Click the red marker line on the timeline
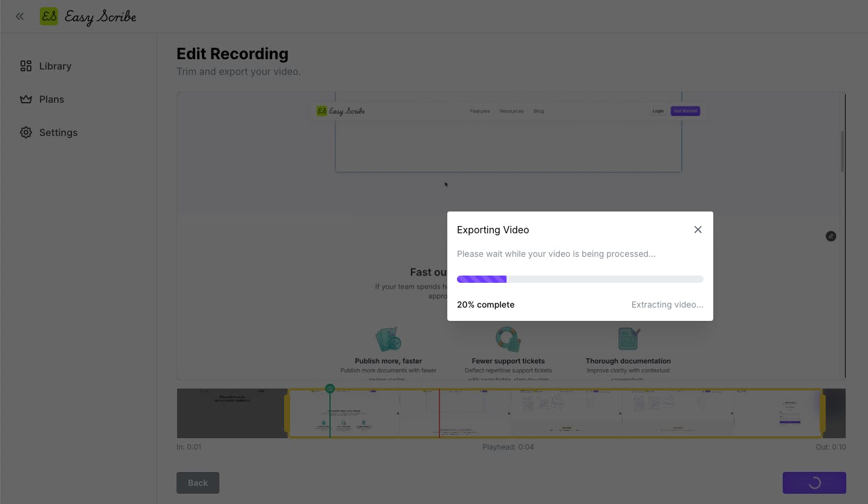 click(439, 413)
